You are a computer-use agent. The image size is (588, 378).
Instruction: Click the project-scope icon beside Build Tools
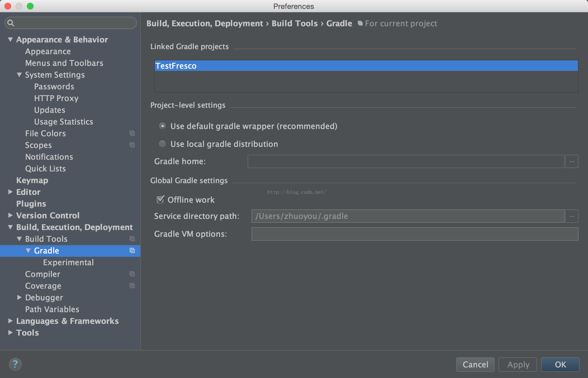coord(132,239)
